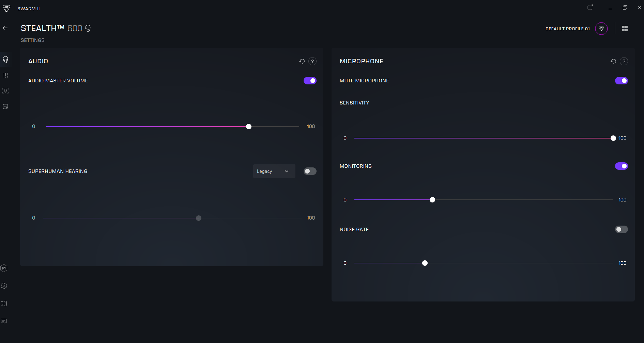Turn off the Monitoring switch
This screenshot has height=343, width=644.
coord(622,166)
